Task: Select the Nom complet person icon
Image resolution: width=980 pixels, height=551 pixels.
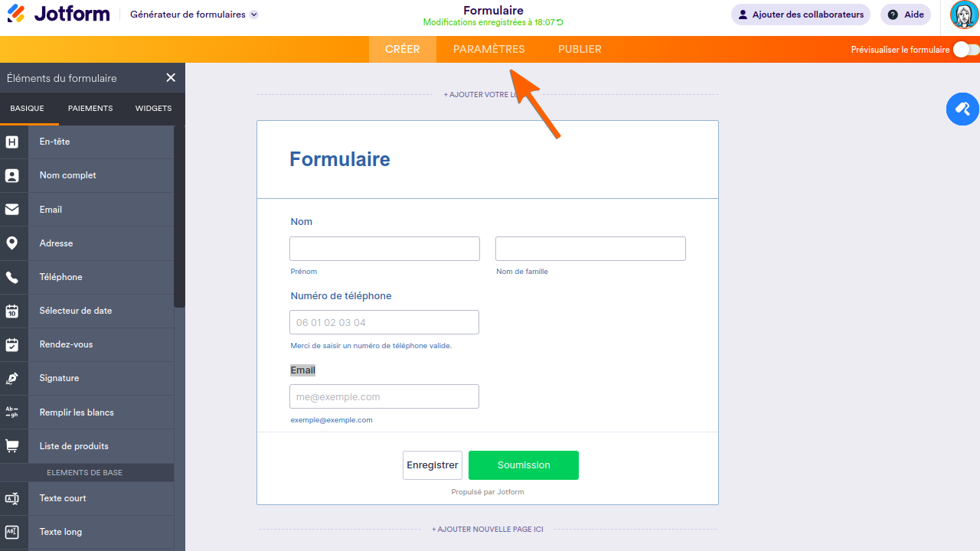Action: pos(12,175)
